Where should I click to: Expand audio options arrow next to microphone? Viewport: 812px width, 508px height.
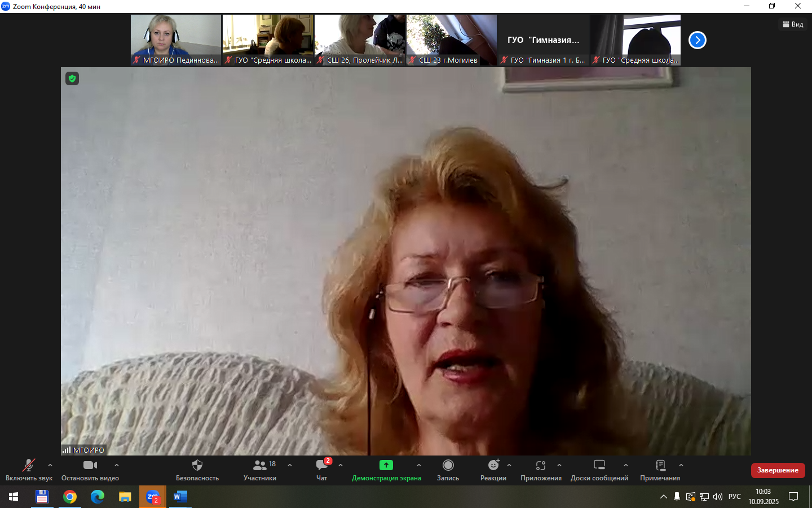click(50, 465)
